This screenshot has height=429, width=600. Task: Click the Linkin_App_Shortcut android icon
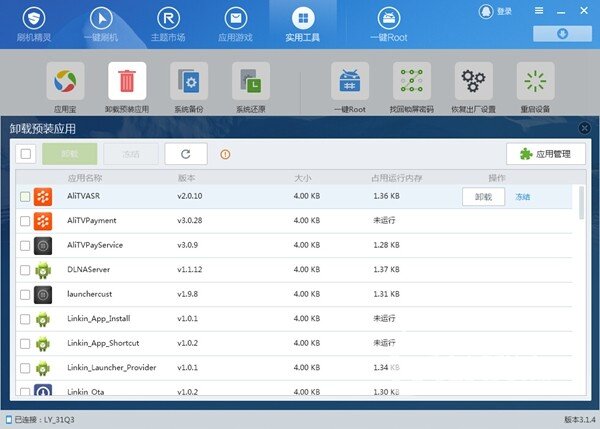click(43, 344)
